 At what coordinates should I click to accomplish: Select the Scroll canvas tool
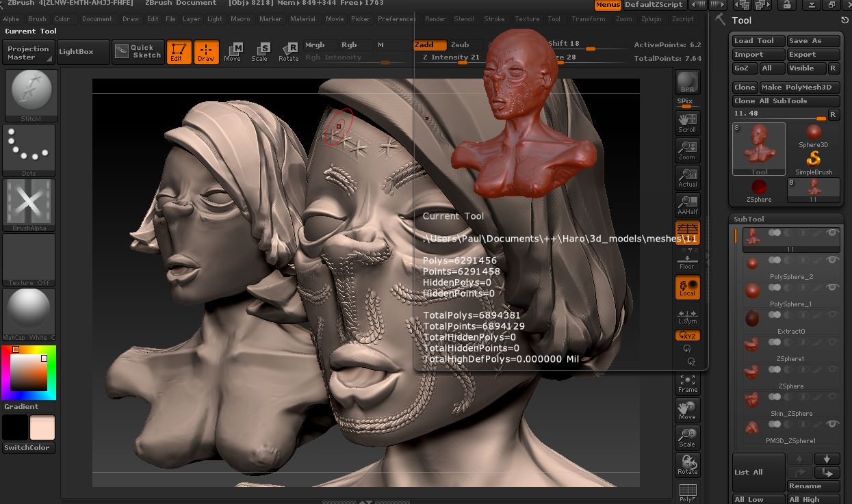(x=687, y=122)
